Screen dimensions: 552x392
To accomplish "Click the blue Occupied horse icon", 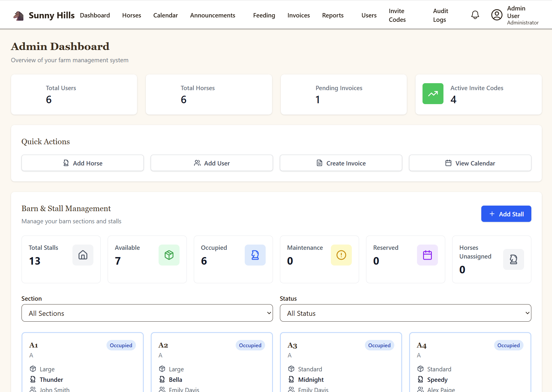I will click(255, 255).
